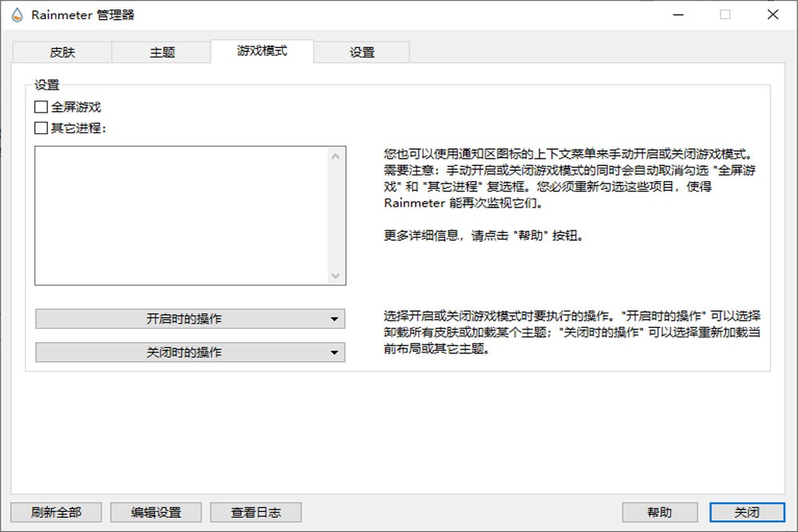Expand the 开启时的操作 dropdown
The image size is (798, 532).
pos(190,319)
